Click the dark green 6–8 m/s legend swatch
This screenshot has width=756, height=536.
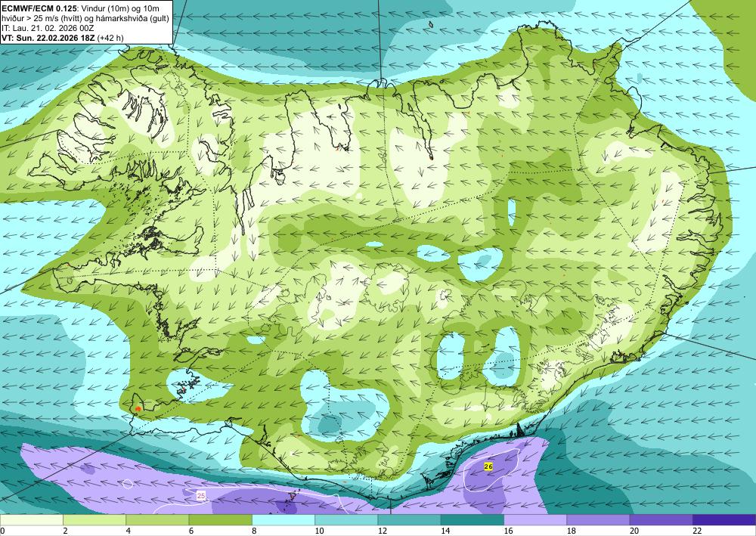coord(220,519)
